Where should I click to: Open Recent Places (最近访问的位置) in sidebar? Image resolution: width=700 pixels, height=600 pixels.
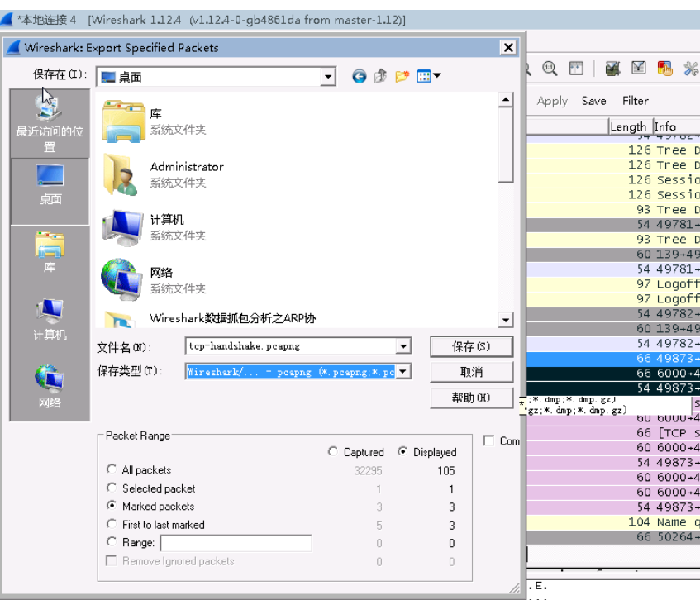coord(50,124)
